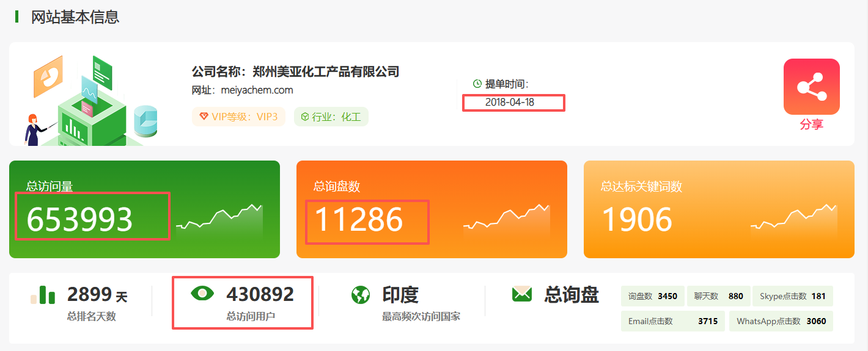The image size is (868, 351).
Task: Click the cube icon in 行业 badge
Action: [305, 117]
